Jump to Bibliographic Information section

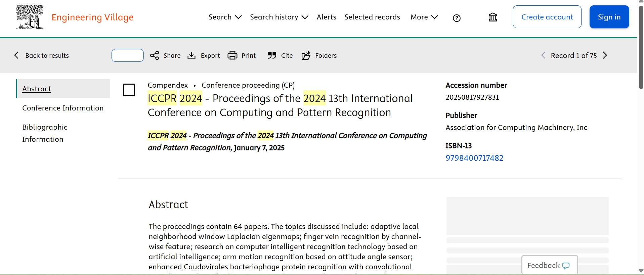click(x=45, y=133)
